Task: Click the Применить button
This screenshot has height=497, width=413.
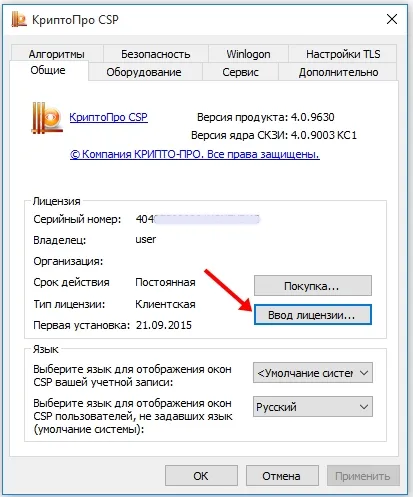Action: click(x=363, y=476)
